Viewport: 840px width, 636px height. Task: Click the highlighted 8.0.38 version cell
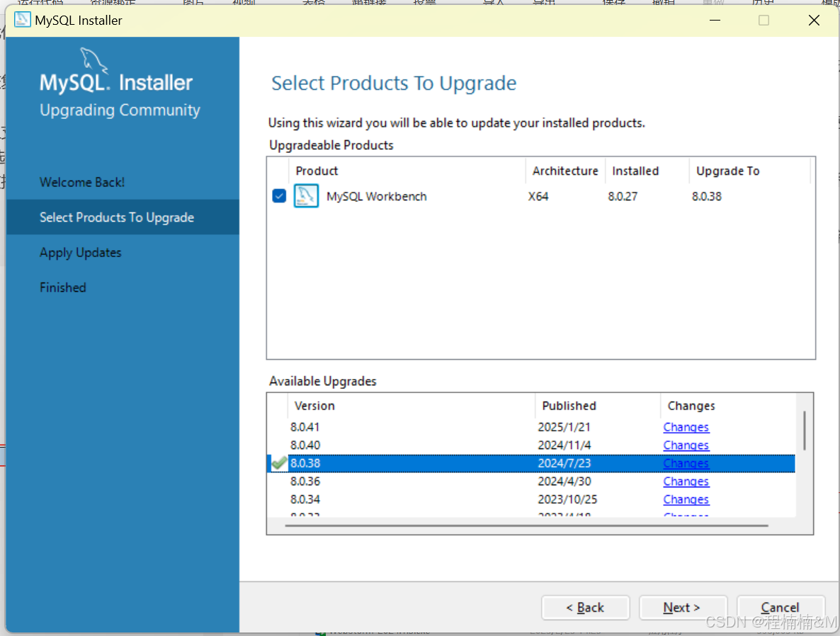[305, 463]
